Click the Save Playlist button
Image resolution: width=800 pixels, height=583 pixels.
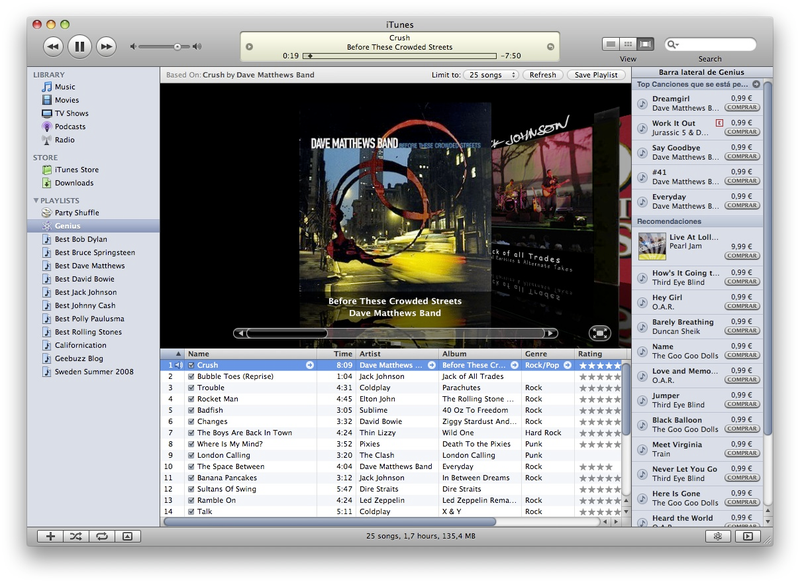pos(596,75)
